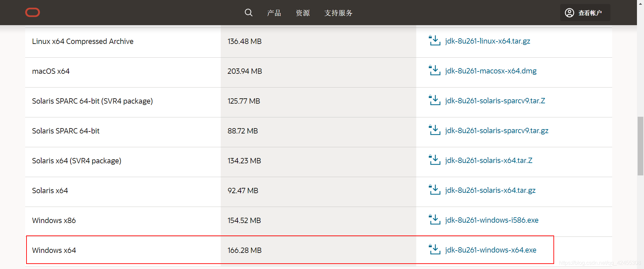Download jdk-8u261-linux-x64.tar.gz link

(488, 41)
